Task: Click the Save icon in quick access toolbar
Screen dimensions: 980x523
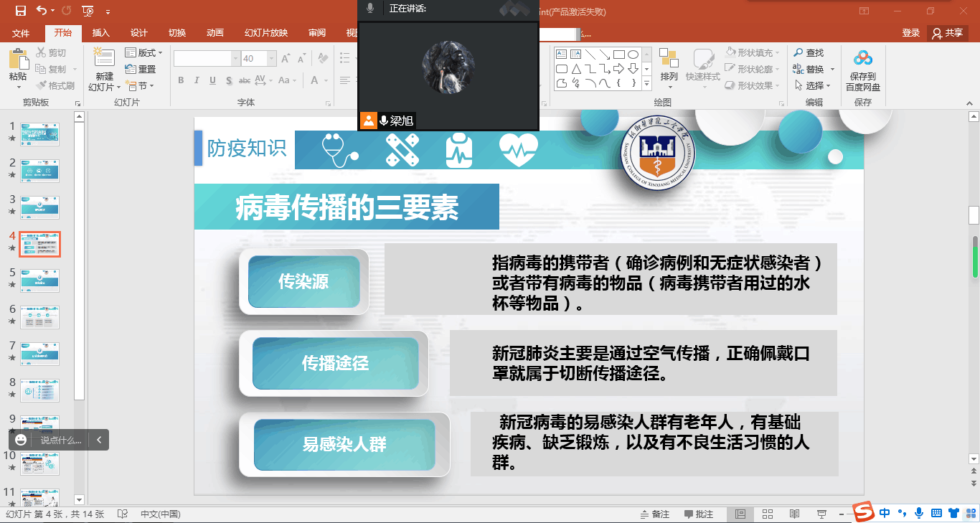Action: (20, 11)
